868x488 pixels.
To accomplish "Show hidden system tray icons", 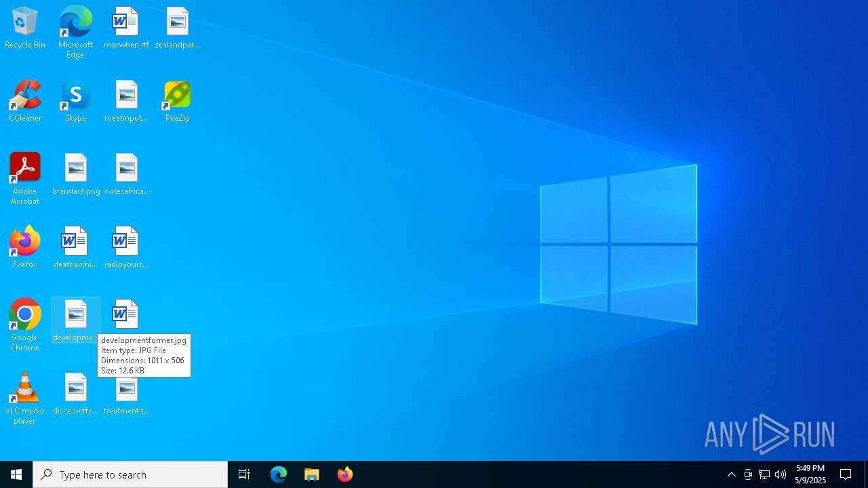I will coord(732,474).
